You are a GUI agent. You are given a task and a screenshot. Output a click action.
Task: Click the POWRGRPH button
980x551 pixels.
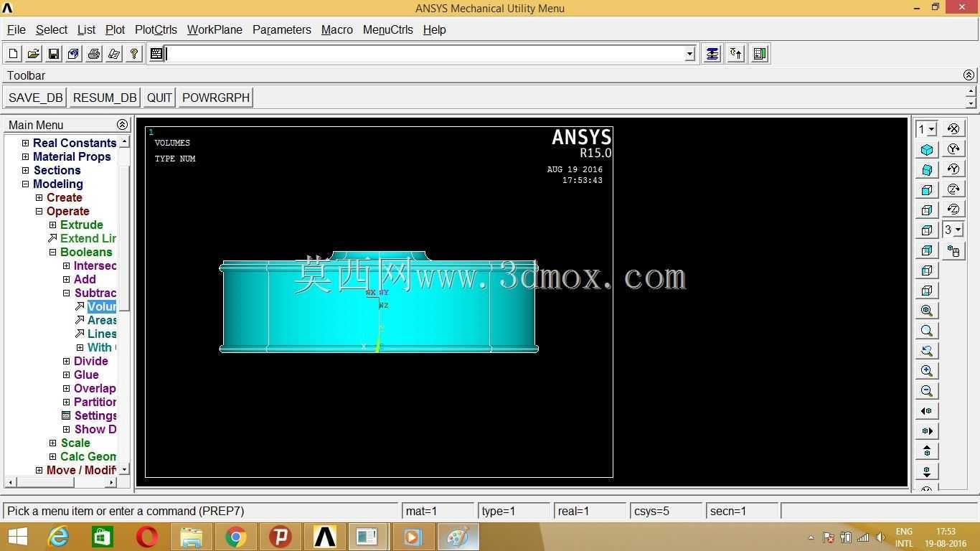216,98
